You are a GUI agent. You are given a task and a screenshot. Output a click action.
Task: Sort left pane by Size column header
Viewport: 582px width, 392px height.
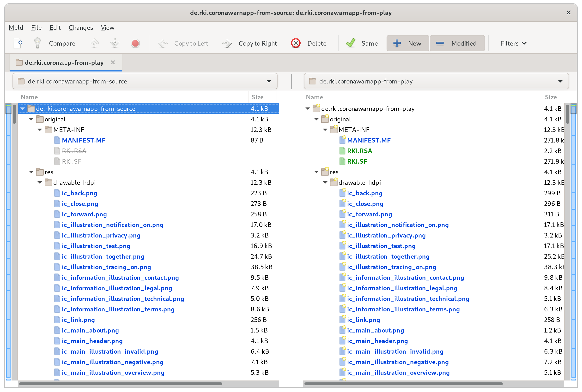[x=262, y=97]
